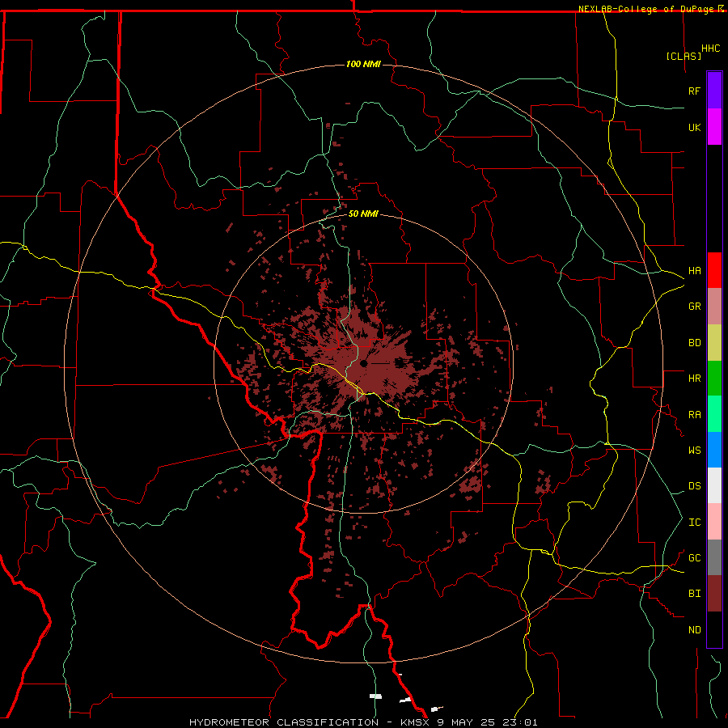Viewport: 728px width, 728px height.
Task: Click the 'DS' legend label
Action: 694,486
